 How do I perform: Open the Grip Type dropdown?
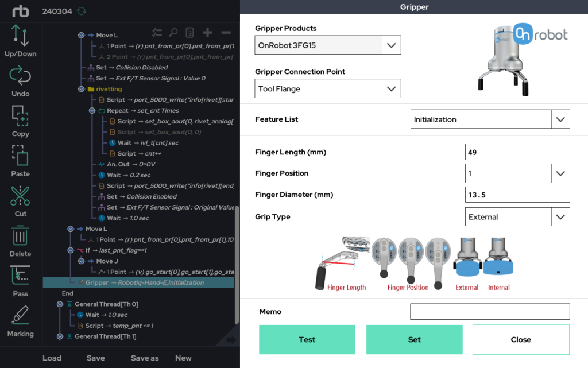coord(560,217)
